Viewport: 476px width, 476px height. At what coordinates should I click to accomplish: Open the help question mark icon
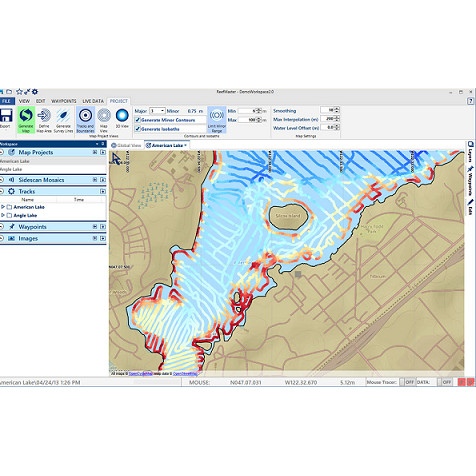(470, 101)
